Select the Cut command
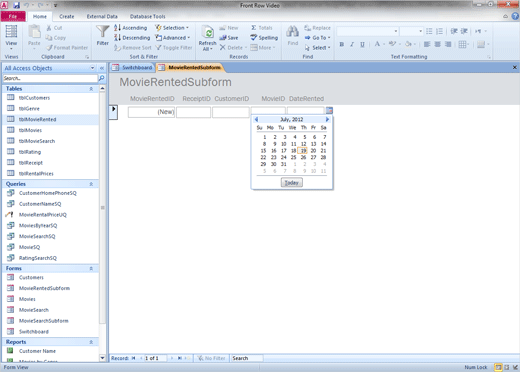Viewport: 520px width, 372px height. point(54,28)
